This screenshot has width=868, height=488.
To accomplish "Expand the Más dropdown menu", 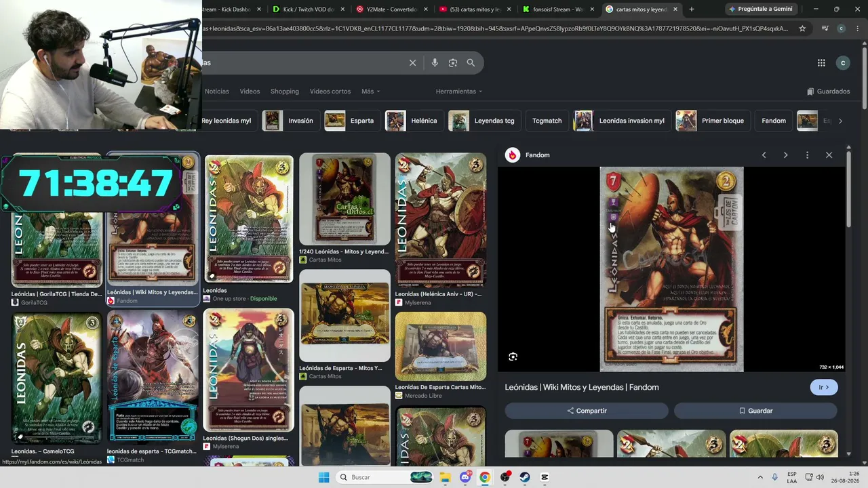I will pyautogui.click(x=370, y=91).
